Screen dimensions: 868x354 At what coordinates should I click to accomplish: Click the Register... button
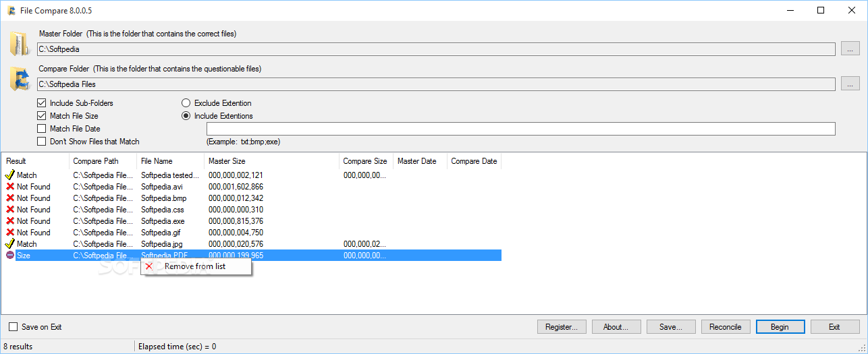coord(562,327)
